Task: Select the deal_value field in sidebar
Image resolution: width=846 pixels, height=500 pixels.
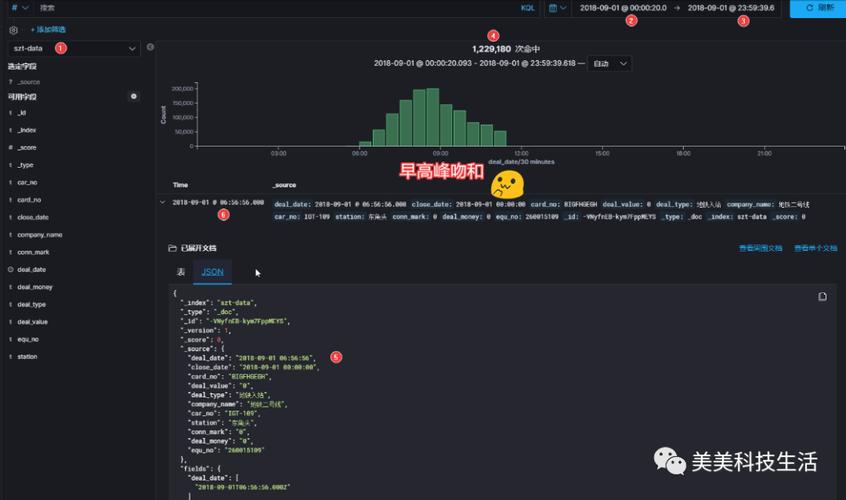Action: [32, 321]
